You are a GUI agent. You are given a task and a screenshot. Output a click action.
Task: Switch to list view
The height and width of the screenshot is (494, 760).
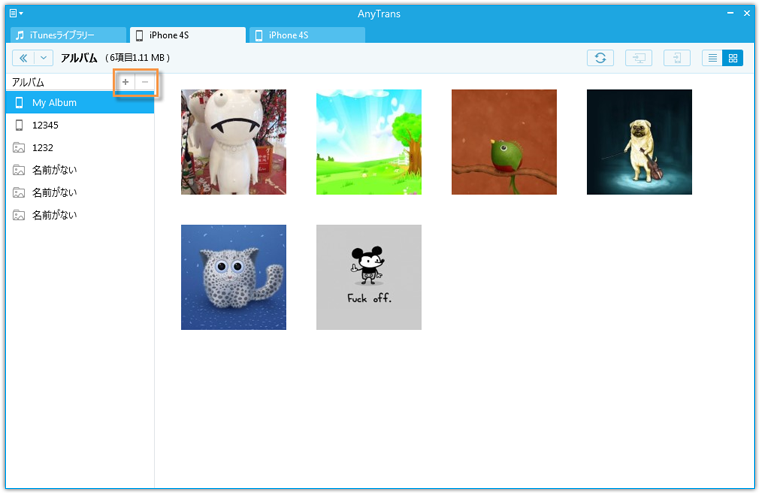coord(712,58)
